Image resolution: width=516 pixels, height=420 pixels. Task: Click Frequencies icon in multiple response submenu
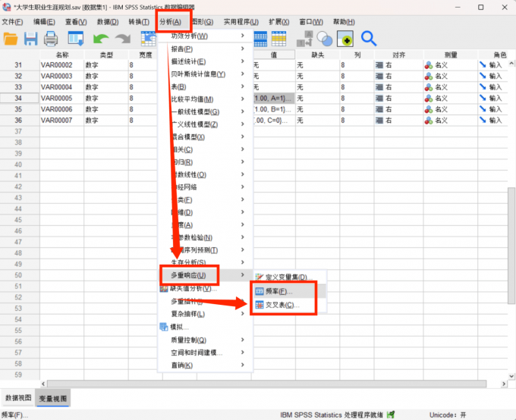(260, 291)
